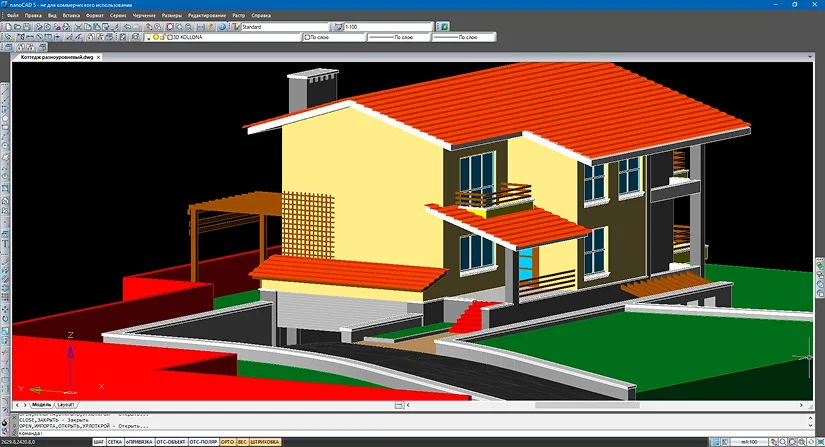This screenshot has height=447, width=825.
Task: Select the Модель tab
Action: click(x=42, y=405)
